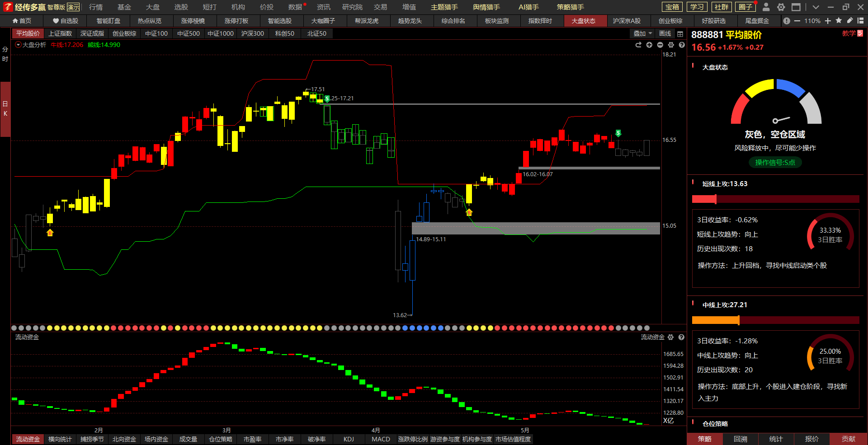Select the KDJ sub-indicator tab

[349, 439]
